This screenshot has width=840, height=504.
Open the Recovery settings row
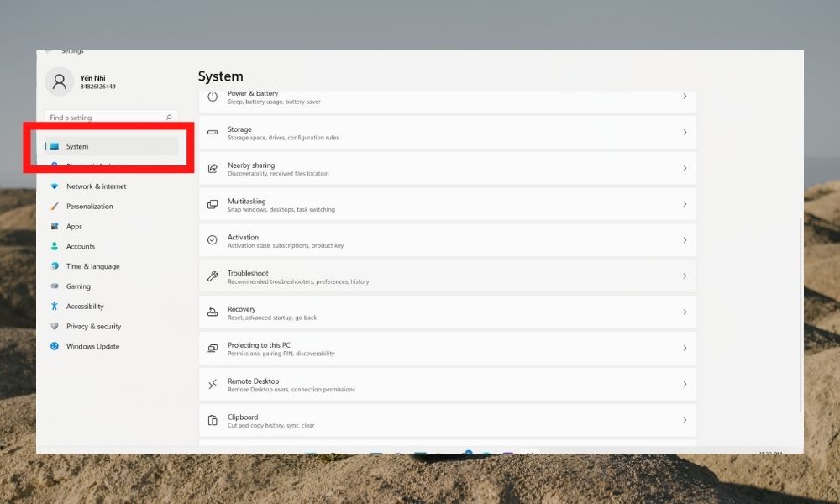[x=447, y=312]
